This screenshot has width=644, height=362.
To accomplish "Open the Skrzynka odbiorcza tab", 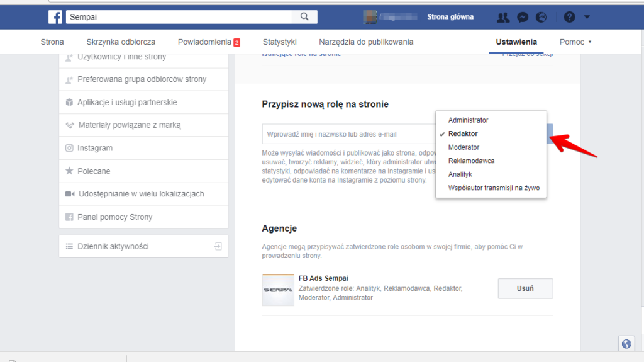I will (121, 42).
